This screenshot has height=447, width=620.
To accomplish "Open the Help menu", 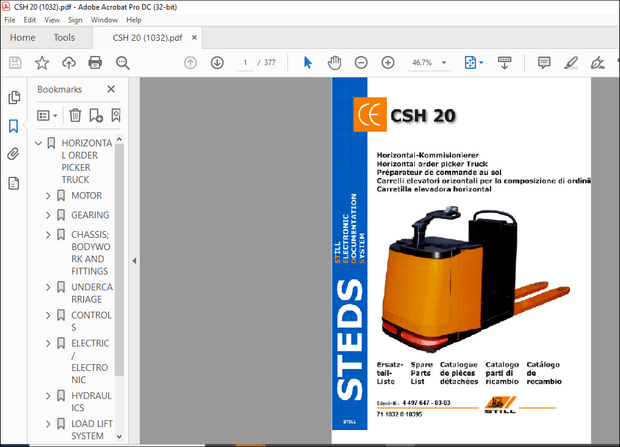I will [134, 20].
